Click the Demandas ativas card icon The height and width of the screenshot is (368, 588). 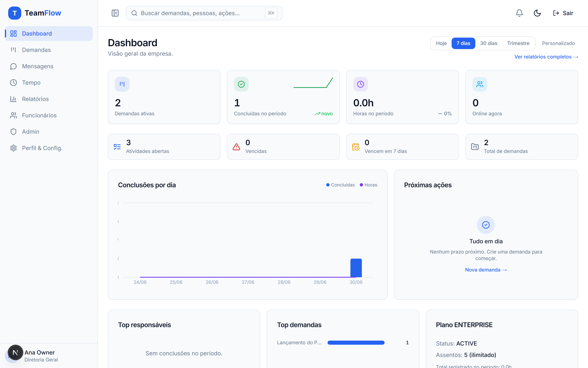click(x=122, y=84)
